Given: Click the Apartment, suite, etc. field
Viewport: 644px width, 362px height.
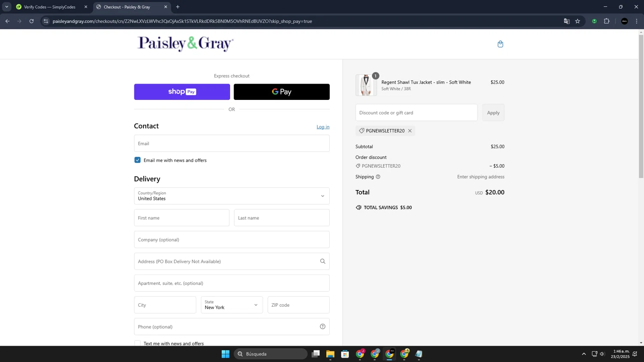Looking at the screenshot, I should pyautogui.click(x=231, y=283).
